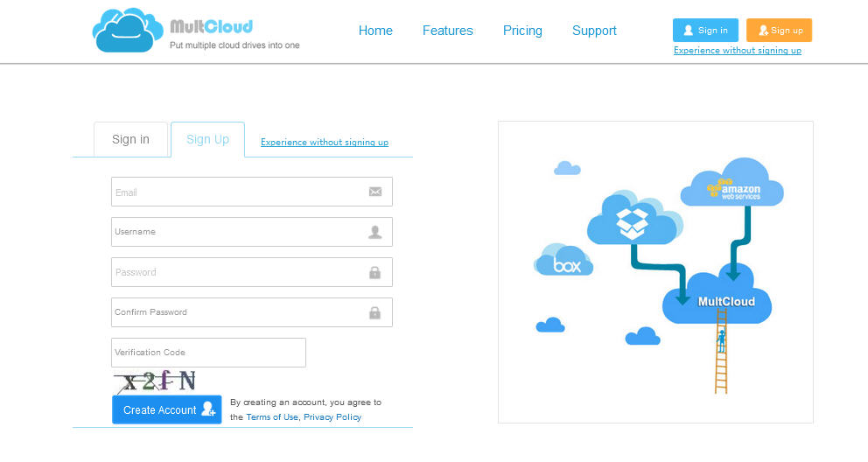
Task: Click the padlock icon in Confirm Password field
Action: (374, 312)
